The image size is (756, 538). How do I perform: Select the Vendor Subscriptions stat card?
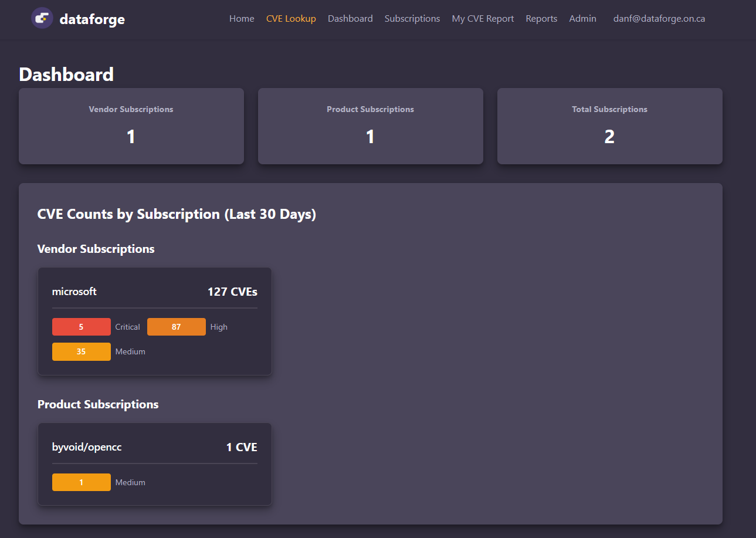[x=131, y=126]
